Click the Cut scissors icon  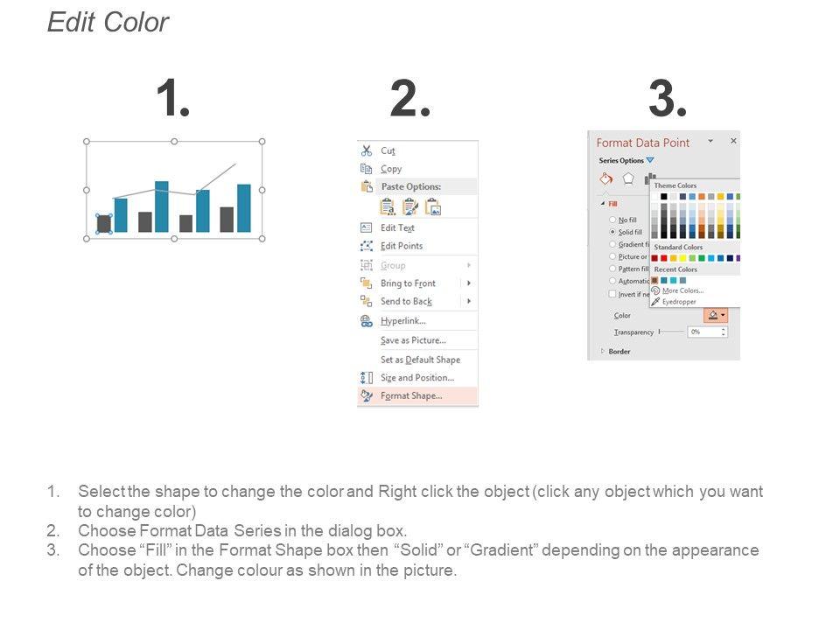coord(366,150)
